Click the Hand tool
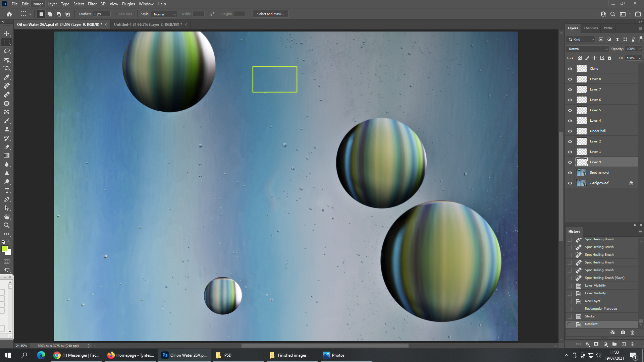This screenshot has width=644, height=362. [7, 217]
